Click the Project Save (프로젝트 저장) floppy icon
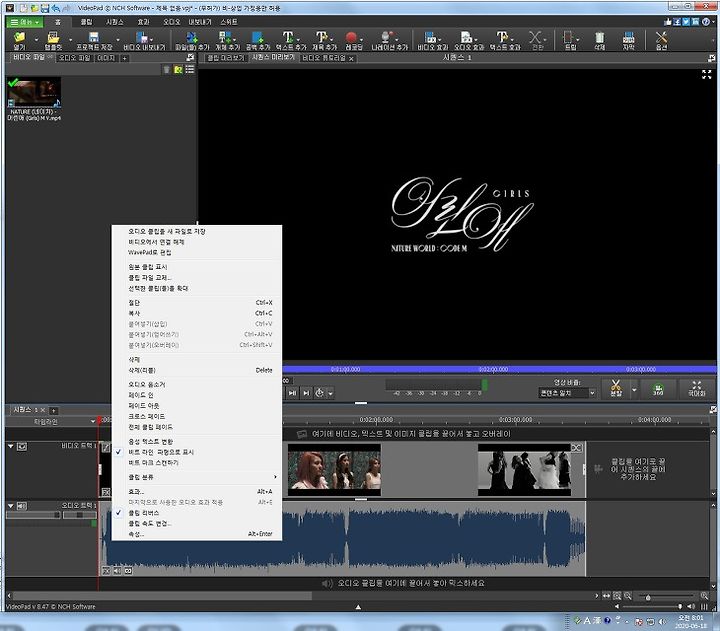The height and width of the screenshot is (631, 720). pyautogui.click(x=94, y=37)
